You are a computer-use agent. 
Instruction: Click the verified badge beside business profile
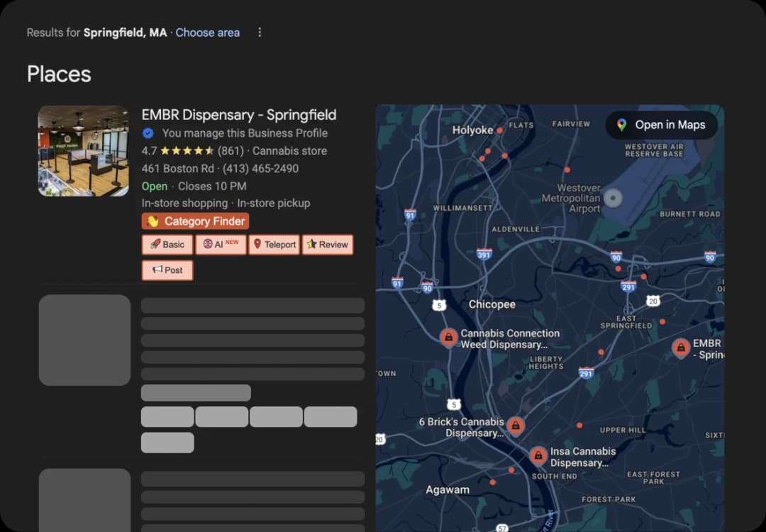coord(148,133)
